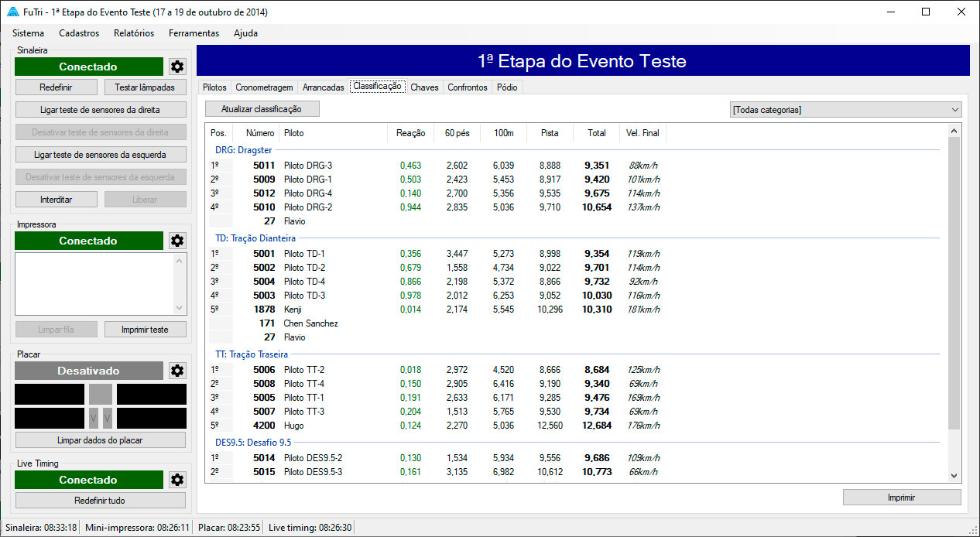Click the Placar settings gear icon
Image resolution: width=980 pixels, height=537 pixels.
click(x=177, y=371)
